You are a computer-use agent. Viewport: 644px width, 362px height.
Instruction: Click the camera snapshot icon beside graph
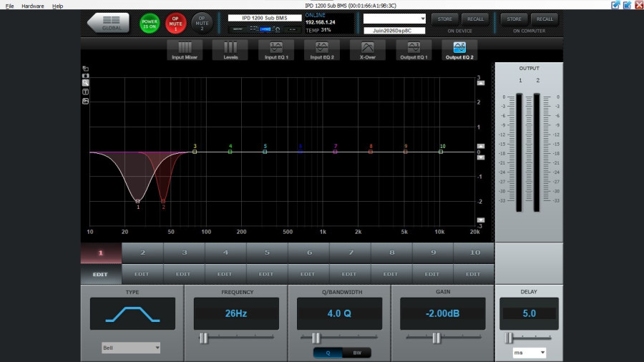(85, 76)
